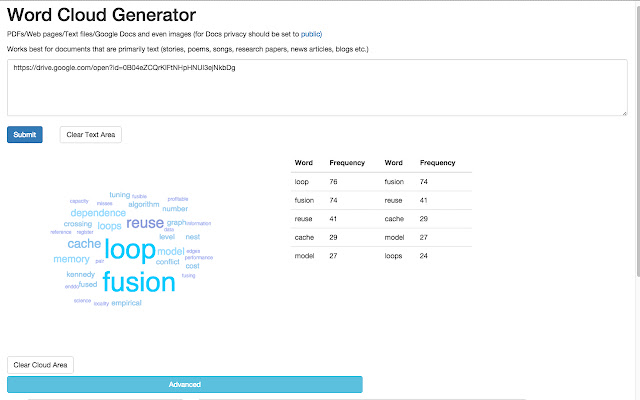
Task: Click the word 'kennedy' in the cloud
Action: [x=80, y=274]
